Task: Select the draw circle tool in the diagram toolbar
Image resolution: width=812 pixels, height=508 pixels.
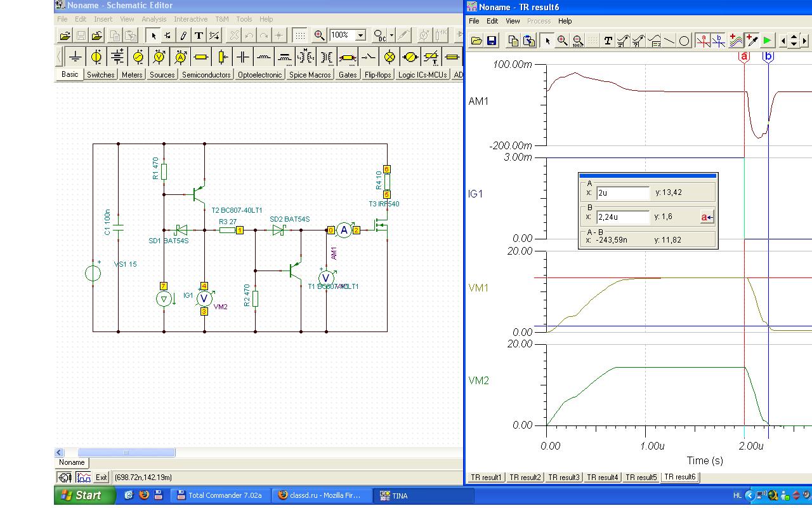Action: click(684, 41)
